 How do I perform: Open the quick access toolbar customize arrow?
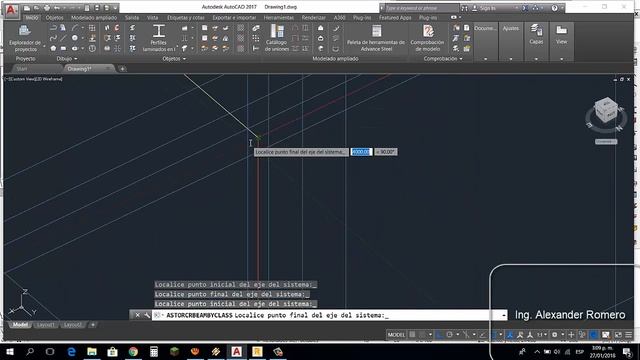pos(116,8)
